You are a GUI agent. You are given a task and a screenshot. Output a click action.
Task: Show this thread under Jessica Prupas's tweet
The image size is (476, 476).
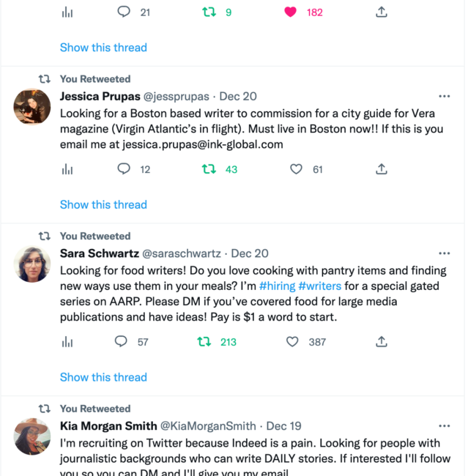tap(103, 205)
